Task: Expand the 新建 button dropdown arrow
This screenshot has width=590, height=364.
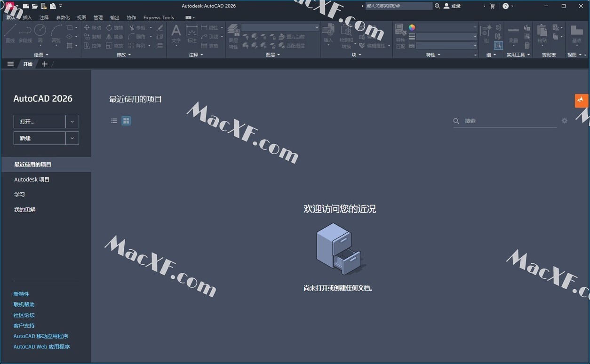Action: (72, 138)
